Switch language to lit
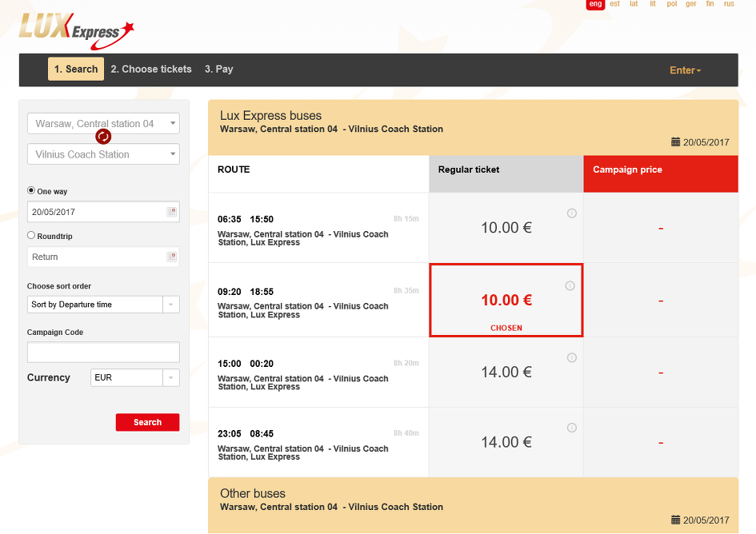The height and width of the screenshot is (534, 756). pyautogui.click(x=653, y=4)
